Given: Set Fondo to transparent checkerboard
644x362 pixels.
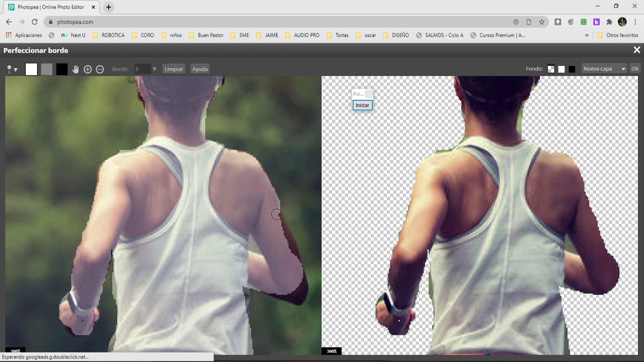Looking at the screenshot, I should (x=551, y=69).
